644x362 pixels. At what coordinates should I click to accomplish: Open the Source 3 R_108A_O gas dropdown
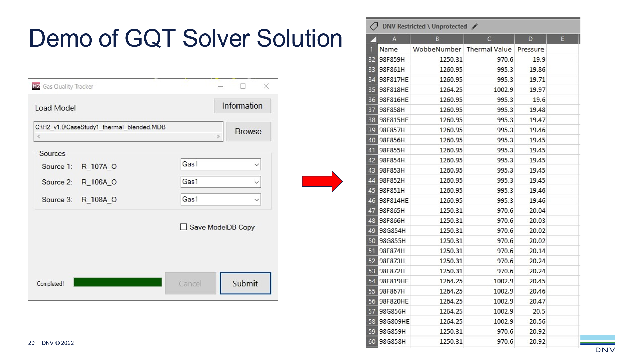tap(221, 199)
